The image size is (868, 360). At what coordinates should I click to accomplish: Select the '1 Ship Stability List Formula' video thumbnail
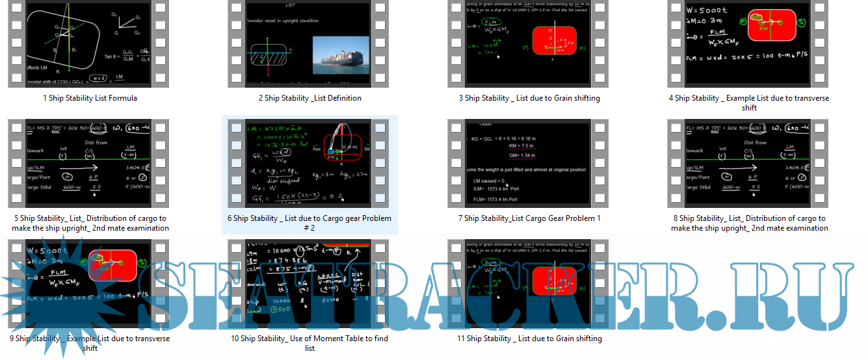[x=89, y=44]
